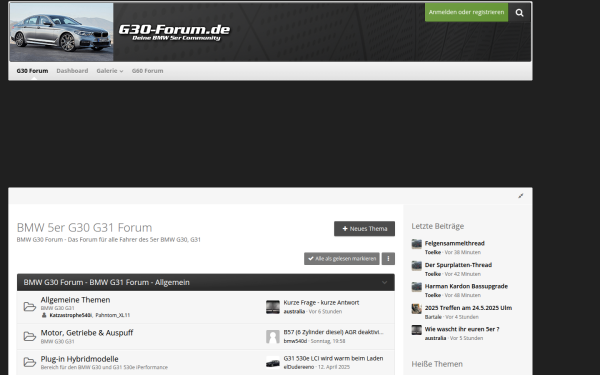Screen dimensions: 600x375
Task: Collapse the Allgemein category chevron
Action: tap(385, 282)
